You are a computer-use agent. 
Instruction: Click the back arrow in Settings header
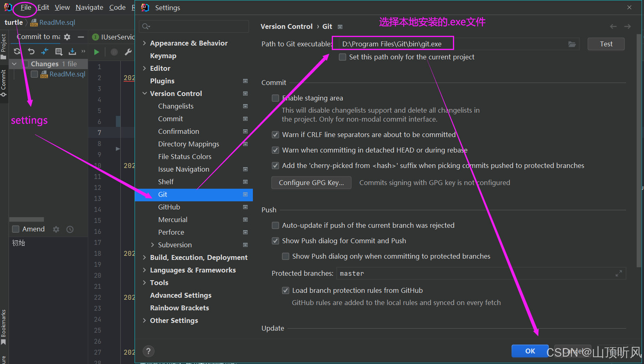coord(613,26)
